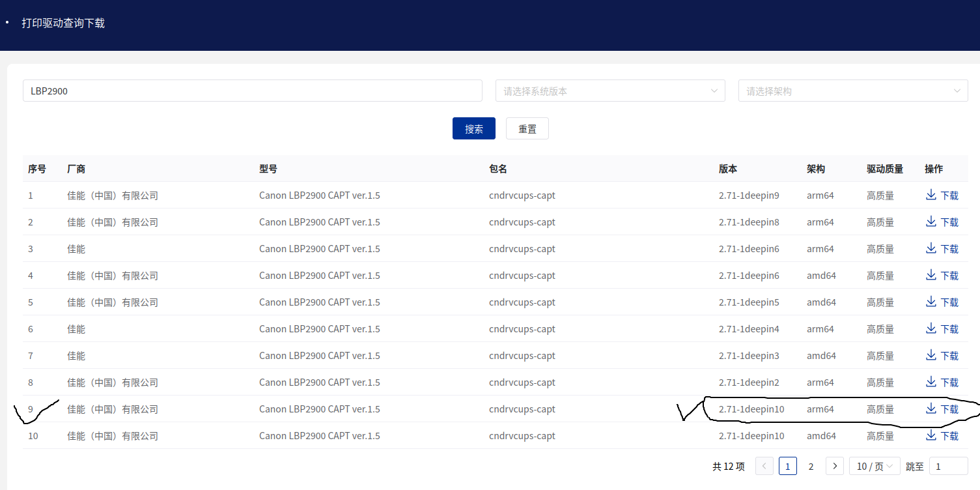Click version cell 2.71-1deepin2
This screenshot has width=980, height=490.
pos(749,382)
